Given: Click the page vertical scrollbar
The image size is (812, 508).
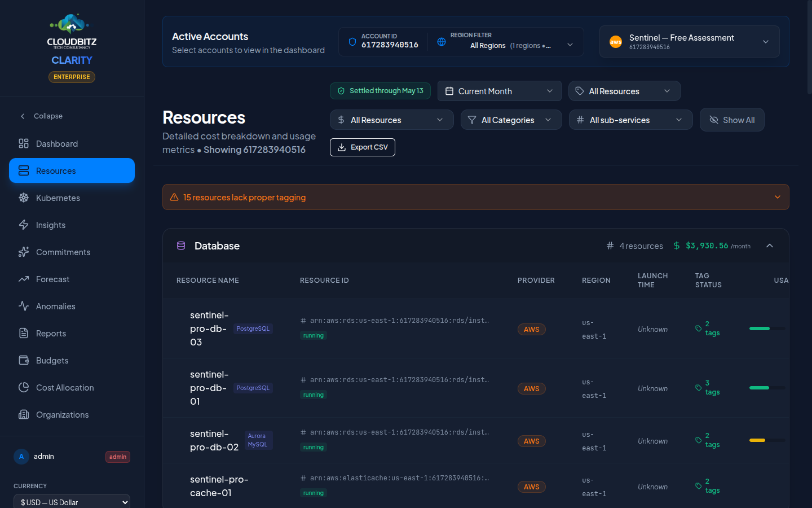Looking at the screenshot, I should point(809,48).
